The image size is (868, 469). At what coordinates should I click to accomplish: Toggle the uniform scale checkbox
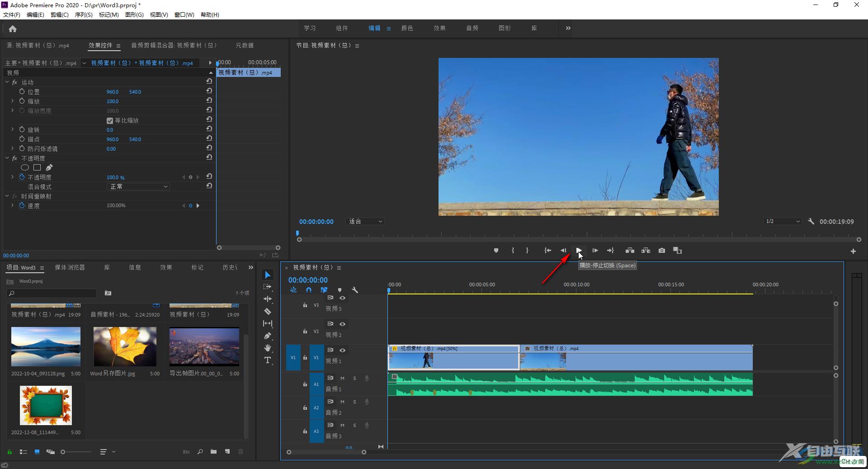(110, 121)
